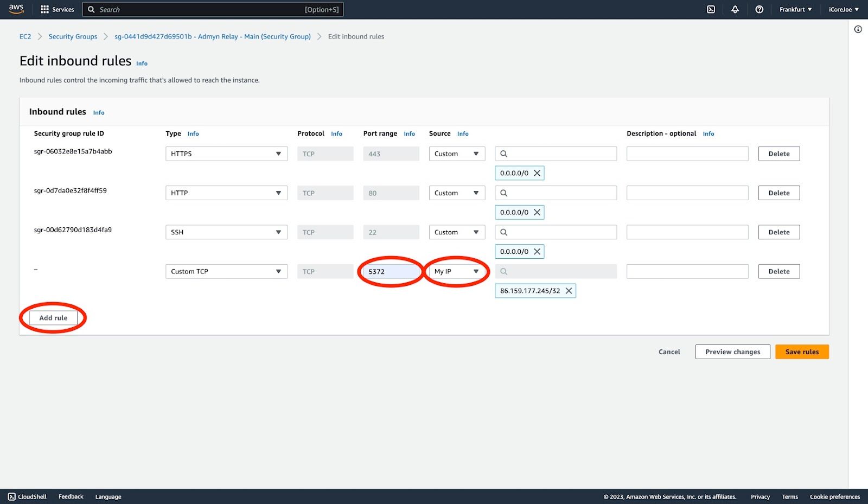Open Type dropdown for HTTP rule
Image resolution: width=868 pixels, height=504 pixels.
pyautogui.click(x=226, y=193)
